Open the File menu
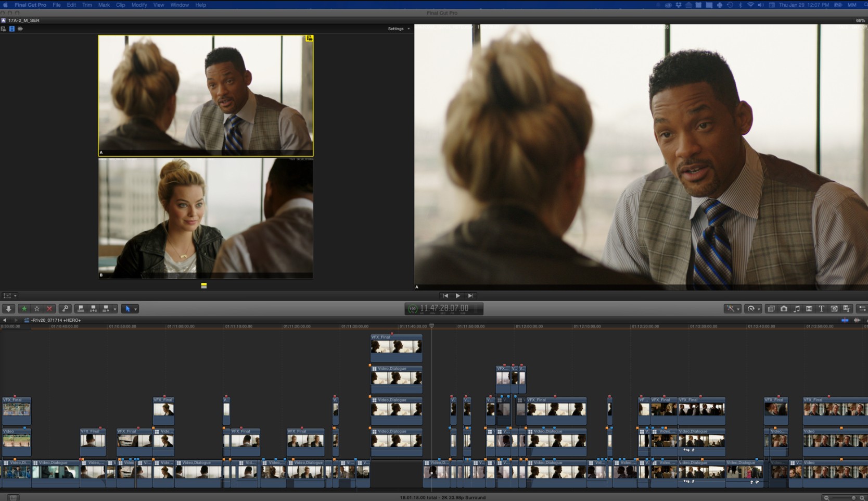 pyautogui.click(x=57, y=5)
